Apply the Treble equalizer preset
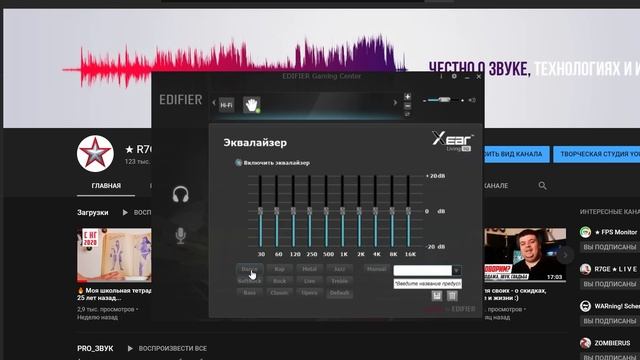The image size is (640, 360). [340, 281]
